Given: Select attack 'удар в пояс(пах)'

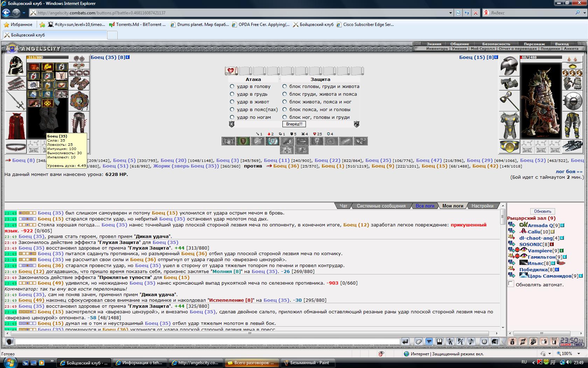Looking at the screenshot, I should point(232,109).
